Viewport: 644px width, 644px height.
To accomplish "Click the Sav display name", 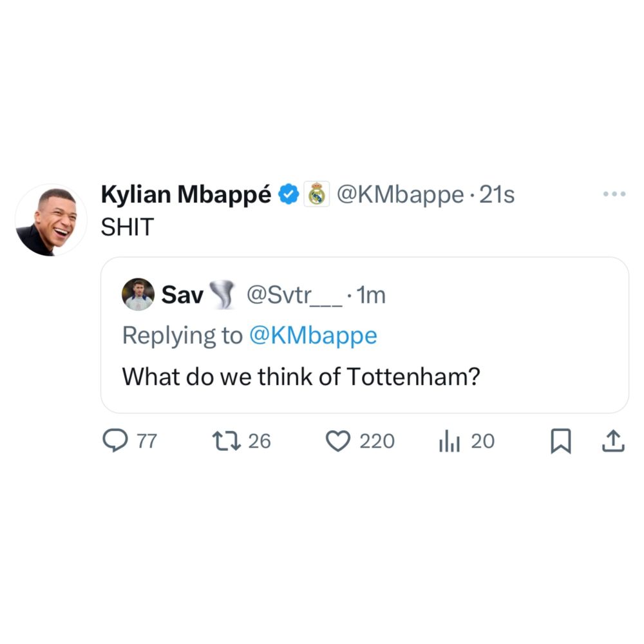I will pos(182,295).
